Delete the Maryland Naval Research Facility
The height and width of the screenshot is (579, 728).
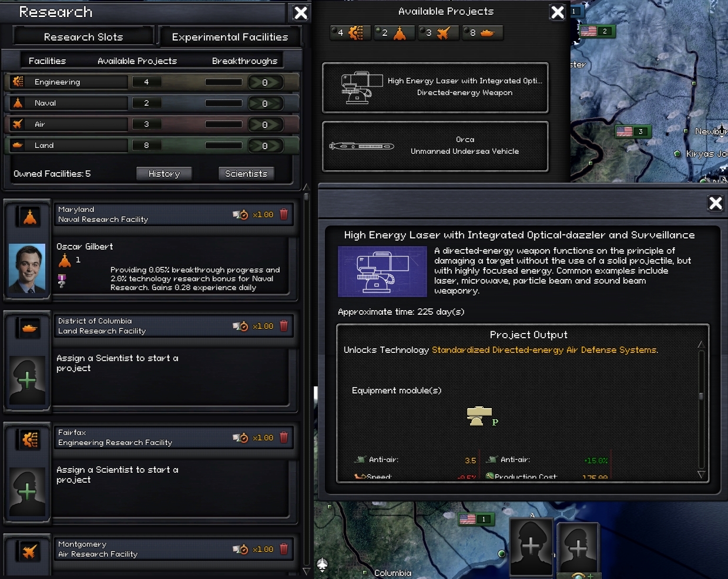(x=284, y=214)
